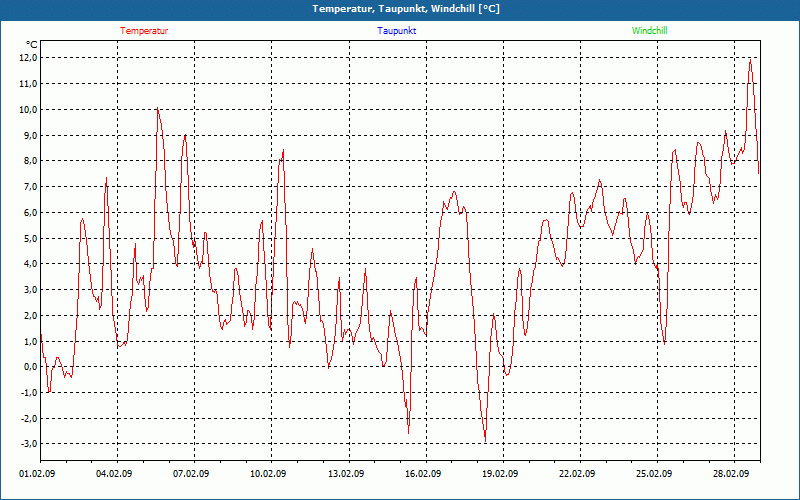The image size is (800, 500).
Task: Click the 3,0 y-axis label
Action: pyautogui.click(x=30, y=290)
